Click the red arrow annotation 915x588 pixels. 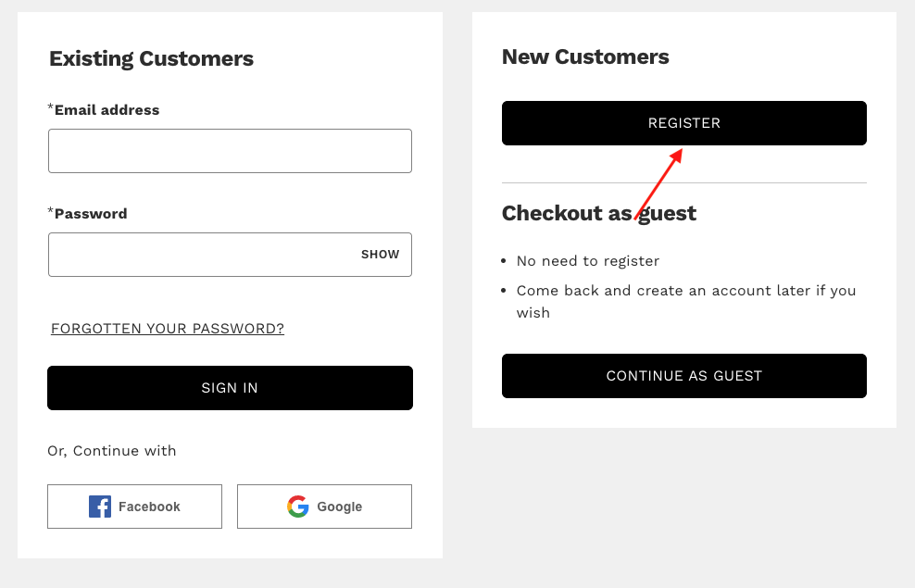click(x=658, y=185)
